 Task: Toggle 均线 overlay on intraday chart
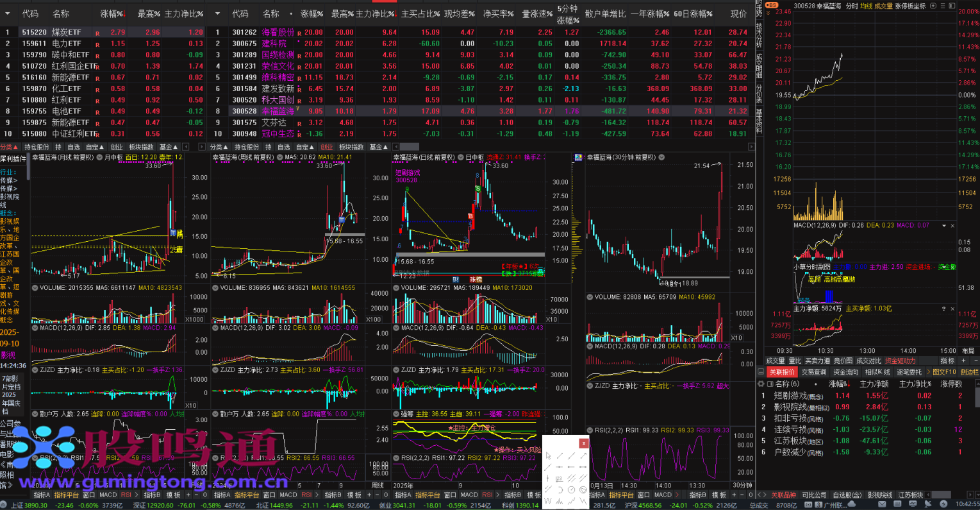[867, 6]
